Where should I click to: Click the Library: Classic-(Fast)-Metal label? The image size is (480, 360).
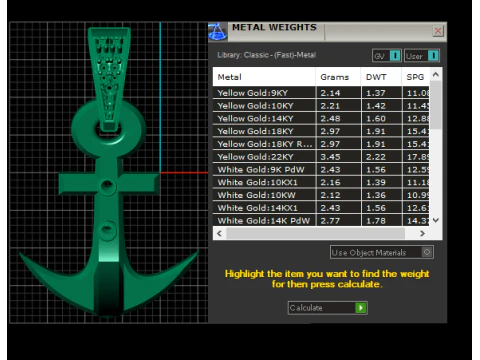tap(266, 55)
